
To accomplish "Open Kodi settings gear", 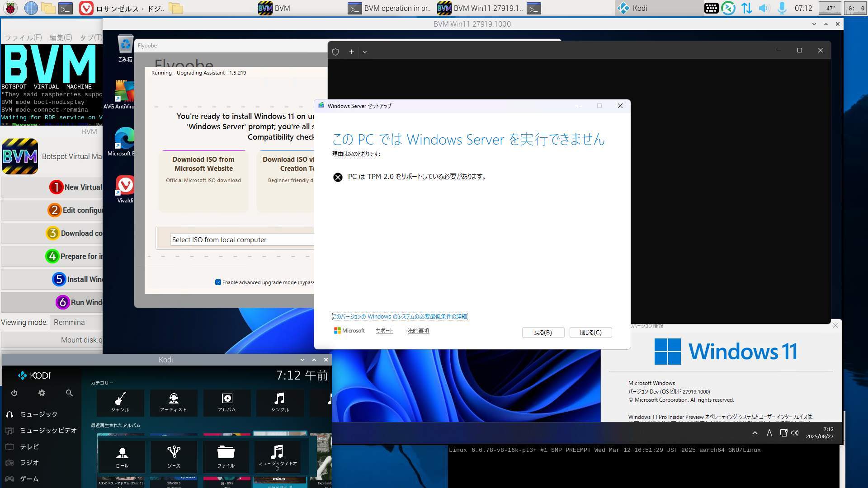I will click(42, 393).
